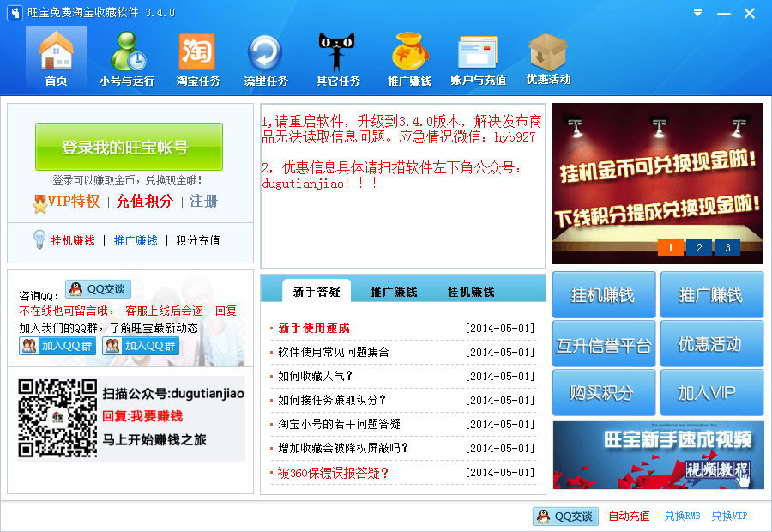Open 充值积分 link
This screenshot has height=532, width=772.
[x=145, y=201]
